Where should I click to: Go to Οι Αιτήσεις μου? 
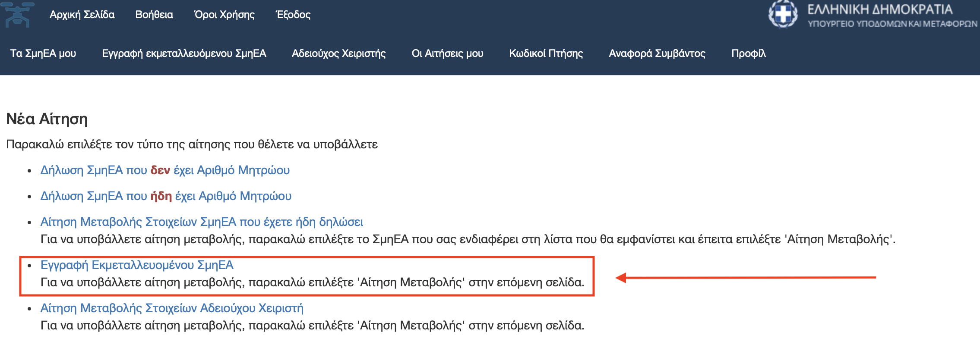pos(448,53)
